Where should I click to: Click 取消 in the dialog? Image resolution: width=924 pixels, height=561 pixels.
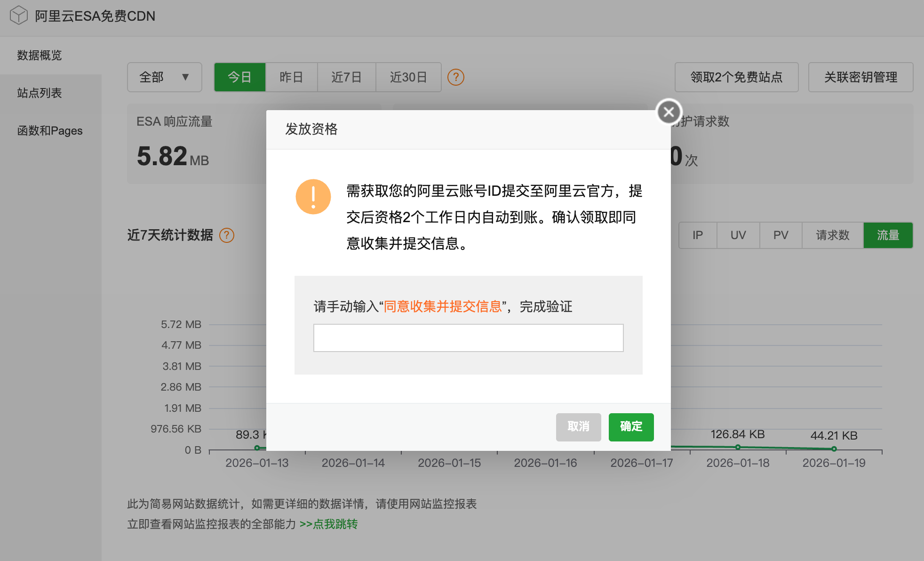(579, 427)
